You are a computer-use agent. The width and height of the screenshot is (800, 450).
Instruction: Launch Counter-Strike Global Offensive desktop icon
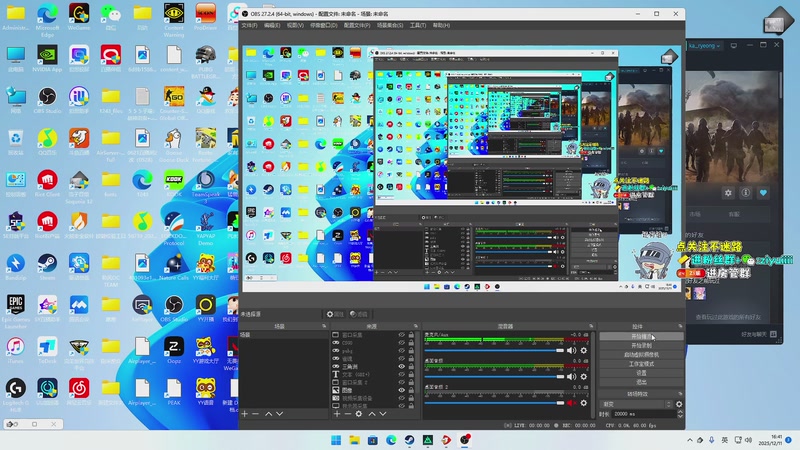(174, 104)
